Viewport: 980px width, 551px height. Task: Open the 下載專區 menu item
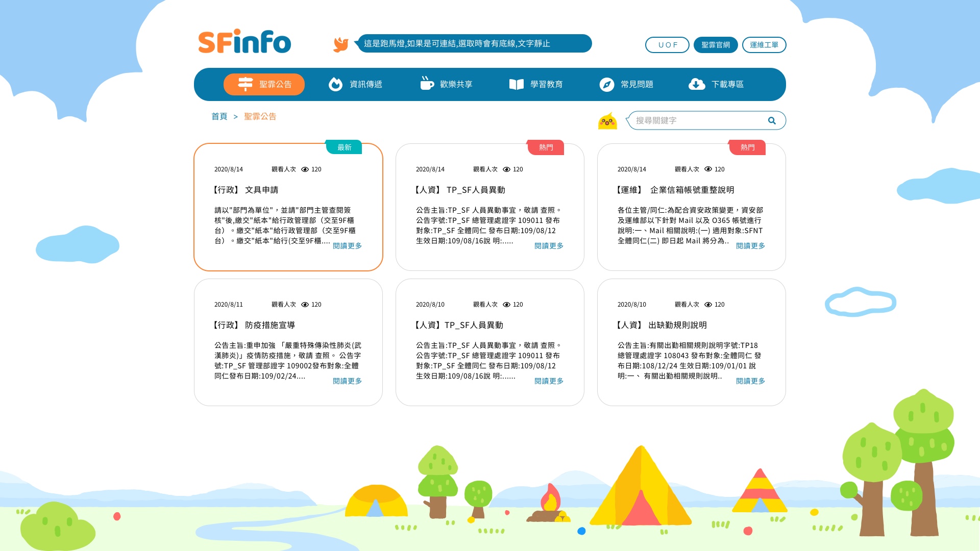(727, 84)
